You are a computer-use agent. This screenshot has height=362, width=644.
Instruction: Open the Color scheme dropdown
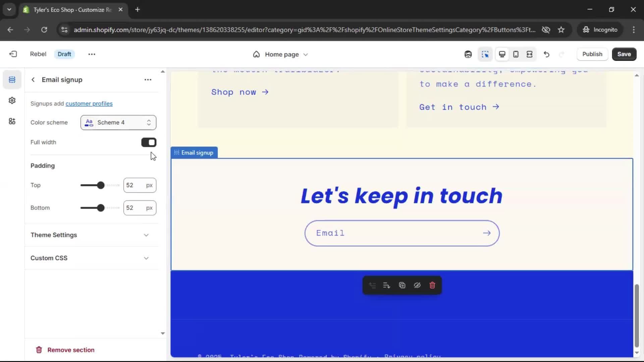118,123
